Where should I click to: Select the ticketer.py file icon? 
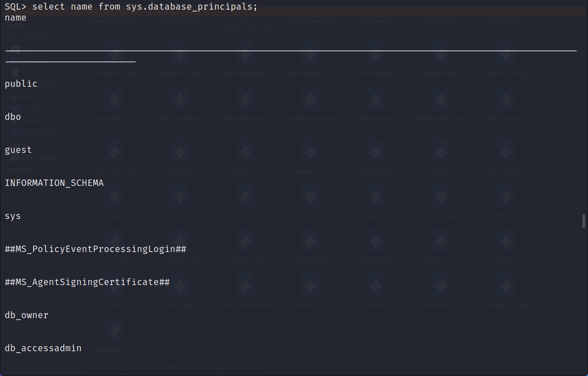pyautogui.click(x=311, y=285)
